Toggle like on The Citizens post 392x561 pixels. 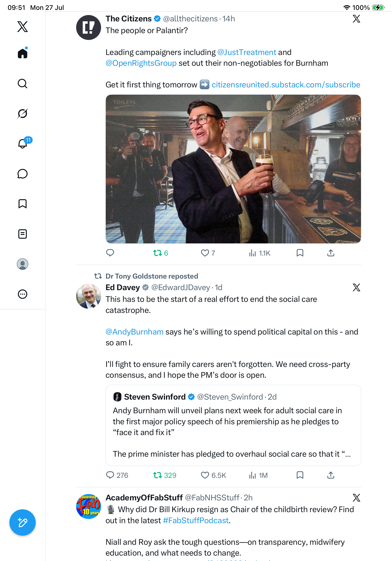[x=208, y=253]
